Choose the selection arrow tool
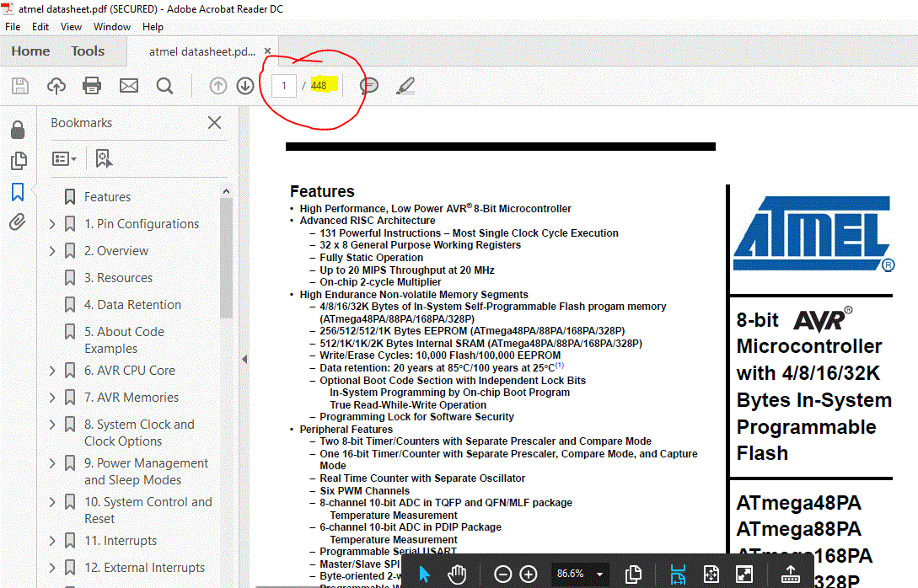Screen dimensions: 918x588 425,574
